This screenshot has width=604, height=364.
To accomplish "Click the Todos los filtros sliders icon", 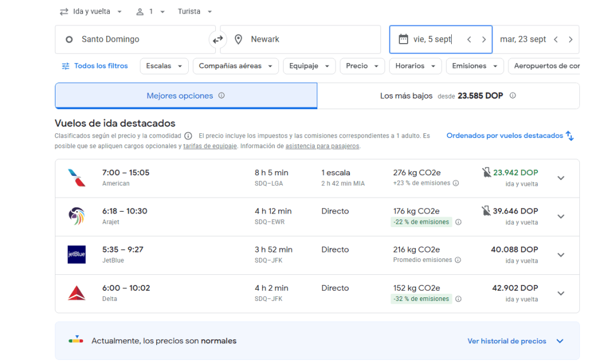I will 65,66.
